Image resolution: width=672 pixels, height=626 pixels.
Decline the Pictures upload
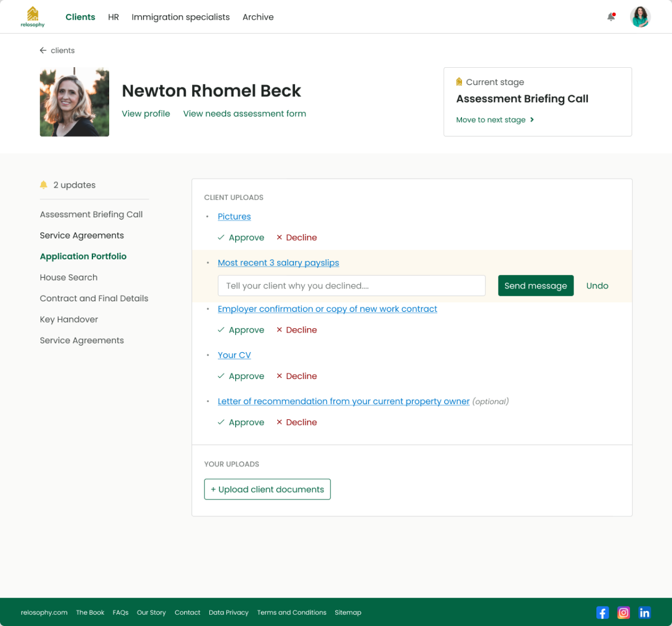click(x=296, y=237)
